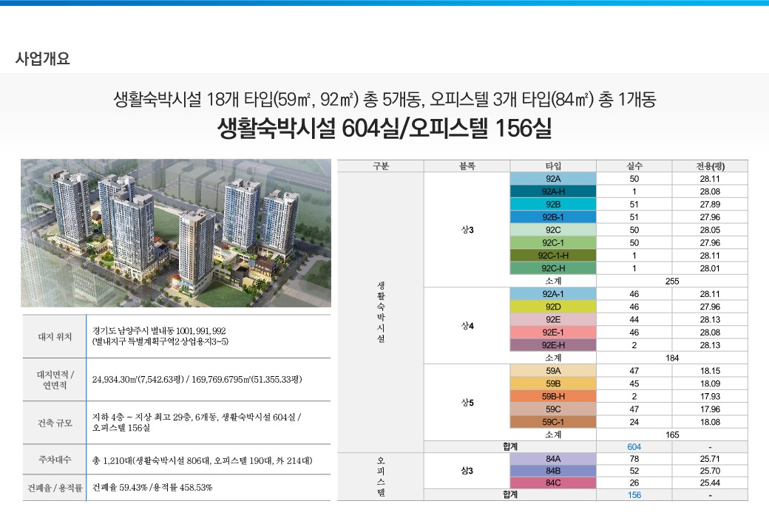Select the orange 59B-H type swatch
Image resolution: width=769 pixels, height=532 pixels.
click(553, 396)
